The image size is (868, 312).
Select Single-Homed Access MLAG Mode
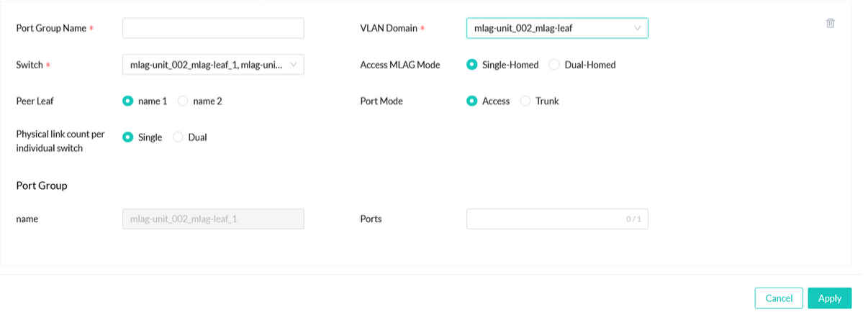click(x=472, y=65)
